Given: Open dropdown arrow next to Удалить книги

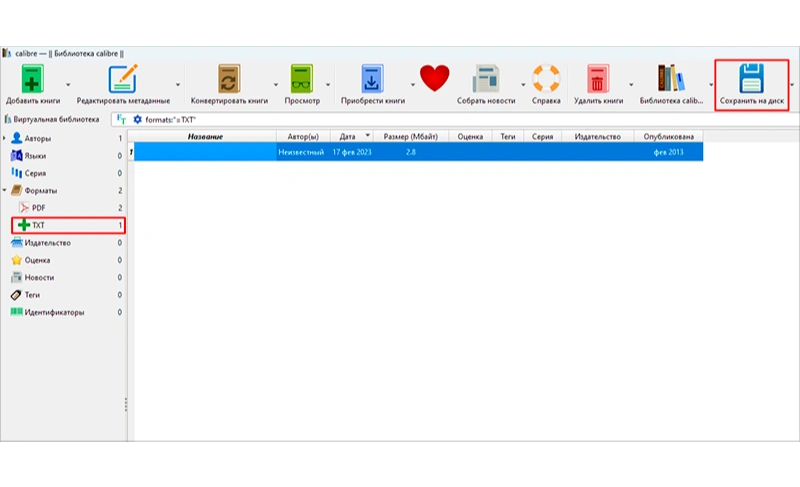Looking at the screenshot, I should coord(631,85).
